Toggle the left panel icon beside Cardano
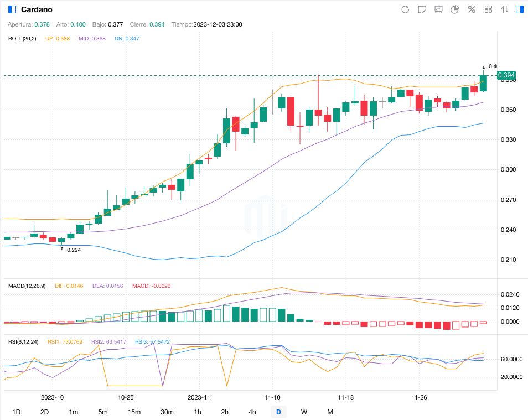The width and height of the screenshot is (528, 420). [12, 9]
